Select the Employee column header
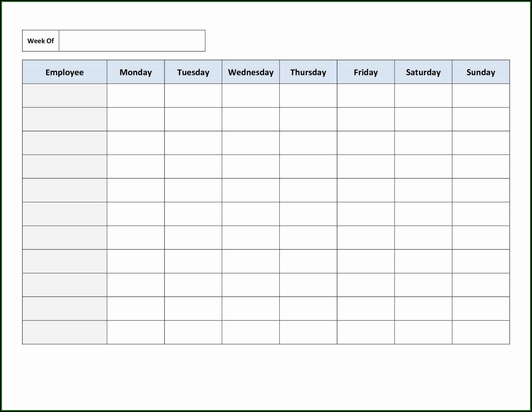The width and height of the screenshot is (532, 412). point(65,72)
